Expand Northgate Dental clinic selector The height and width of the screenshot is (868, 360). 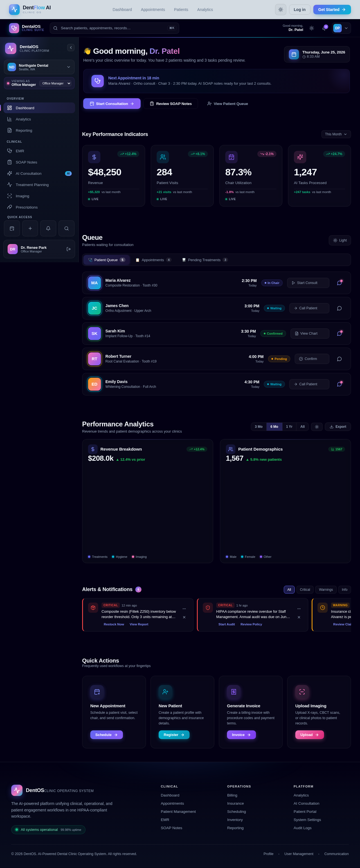(x=39, y=67)
